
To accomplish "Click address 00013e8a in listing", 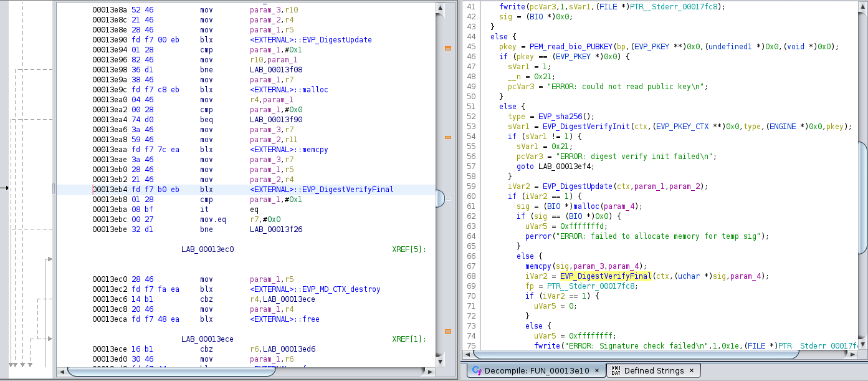I will [x=110, y=10].
